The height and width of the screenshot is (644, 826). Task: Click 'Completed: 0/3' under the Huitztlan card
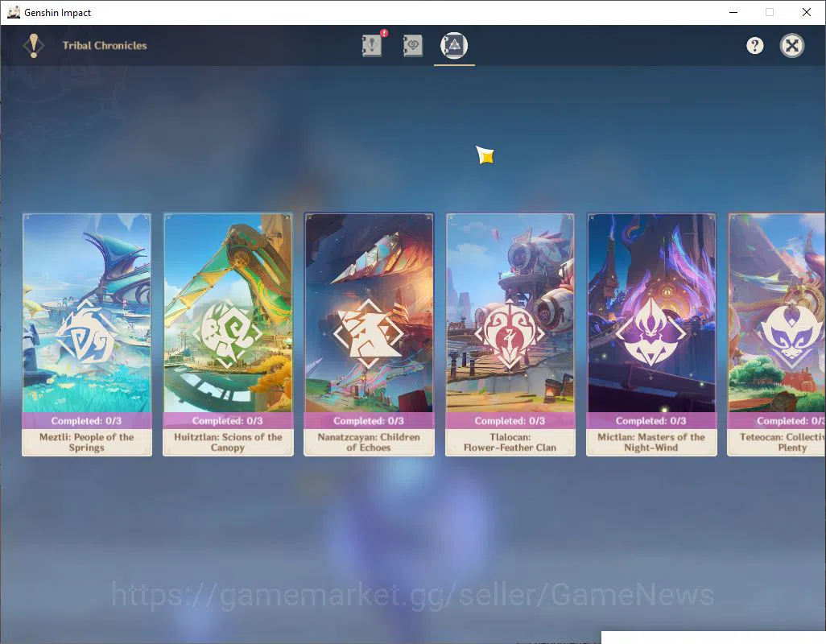pyautogui.click(x=228, y=421)
